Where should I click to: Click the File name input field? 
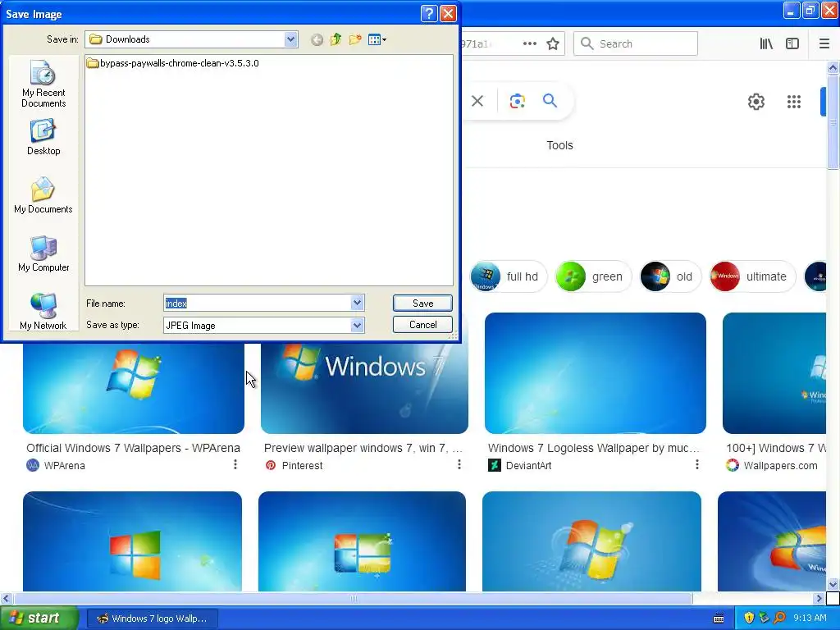(257, 304)
